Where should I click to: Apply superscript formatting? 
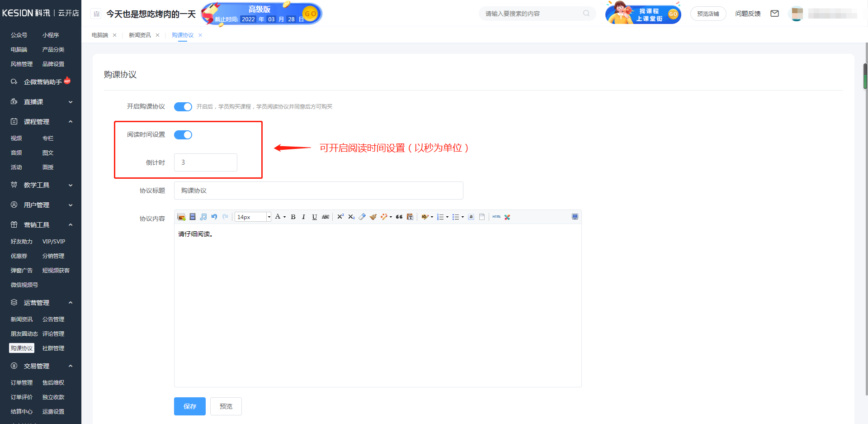pyautogui.click(x=340, y=217)
